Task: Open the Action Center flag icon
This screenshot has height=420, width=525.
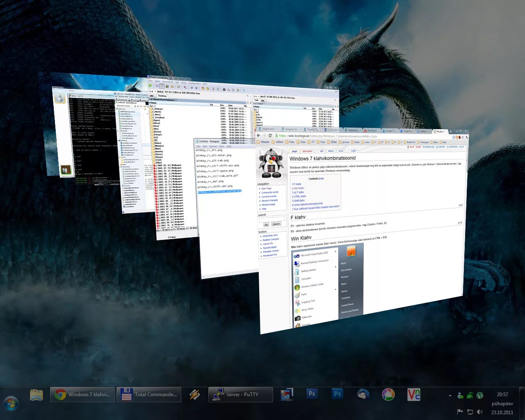Action: coord(460,412)
